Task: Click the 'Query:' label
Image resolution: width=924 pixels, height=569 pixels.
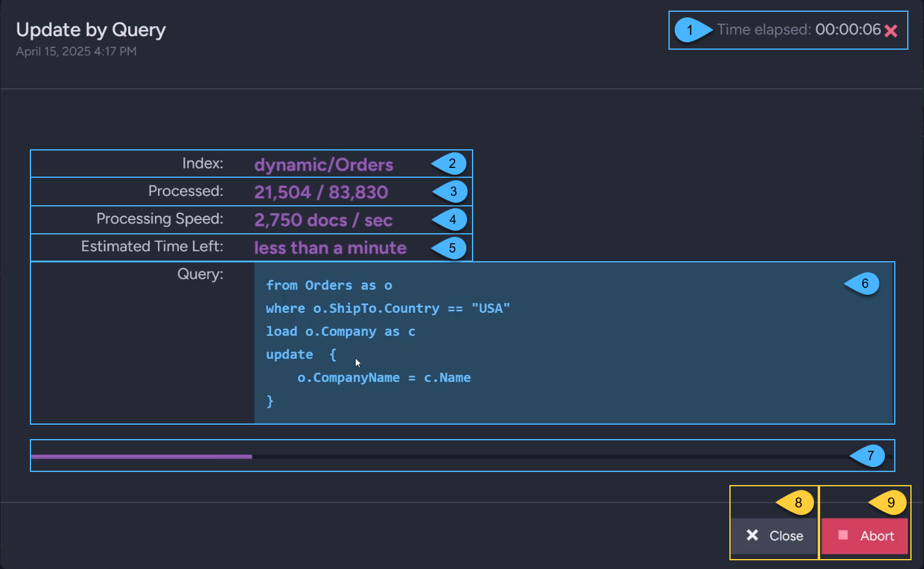Action: tap(200, 274)
